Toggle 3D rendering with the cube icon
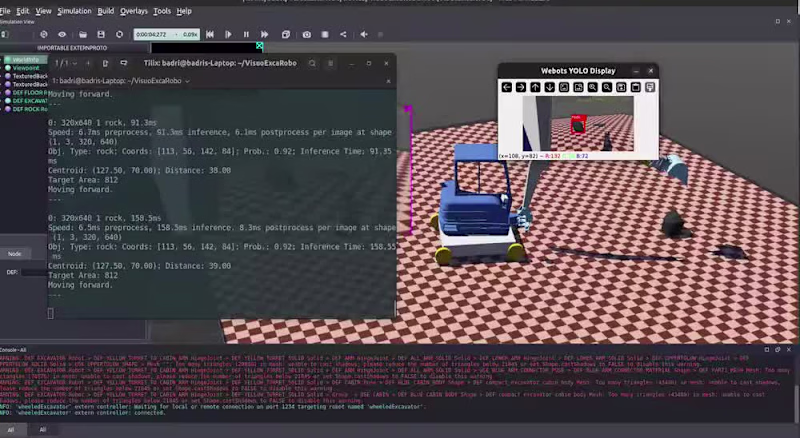The height and width of the screenshot is (438, 800). coord(286,34)
